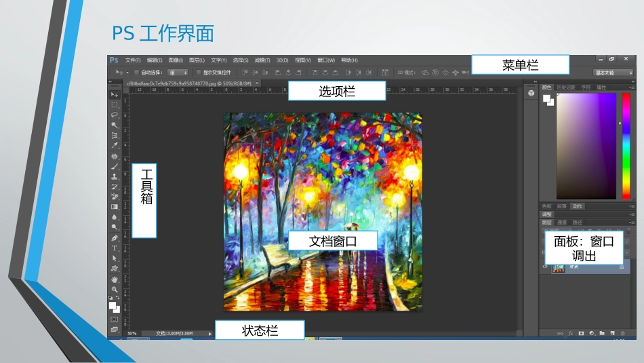
Task: Enable the 自动选择 checkbox
Action: pos(137,73)
